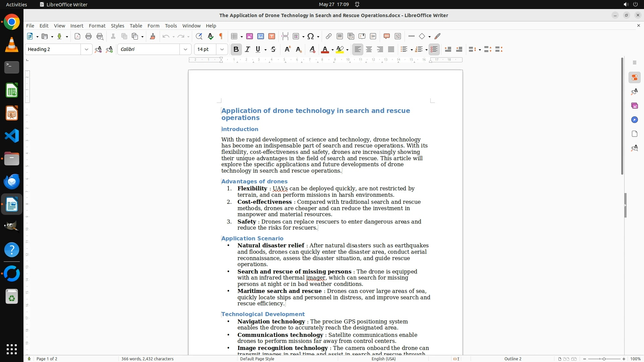Click the Export as PDF icon
The image size is (644, 362).
click(x=77, y=36)
